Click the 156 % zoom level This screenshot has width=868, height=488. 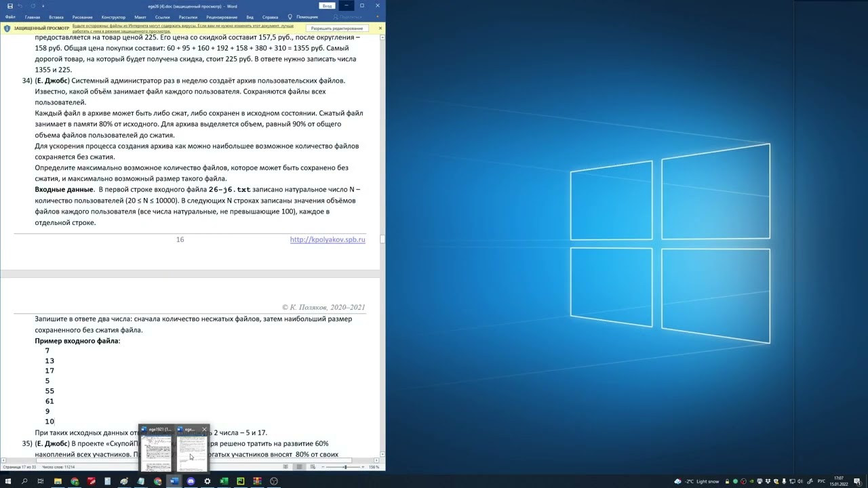pos(374,467)
